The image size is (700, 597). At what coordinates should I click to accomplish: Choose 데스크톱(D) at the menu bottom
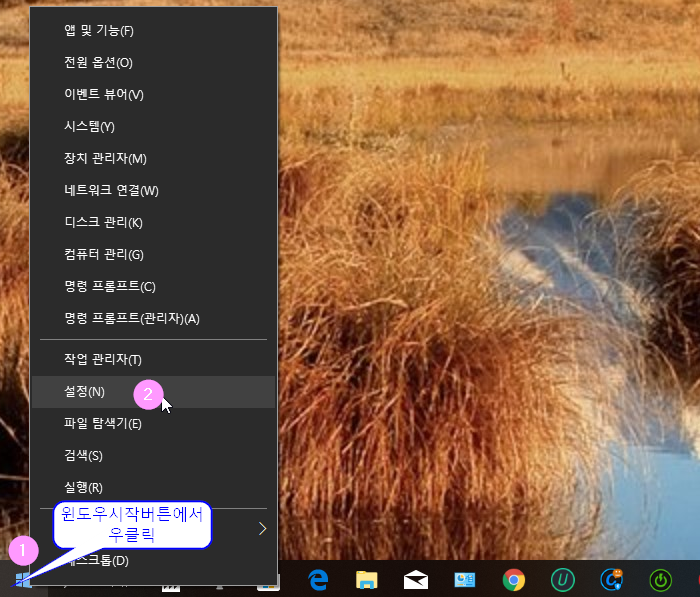pyautogui.click(x=153, y=561)
